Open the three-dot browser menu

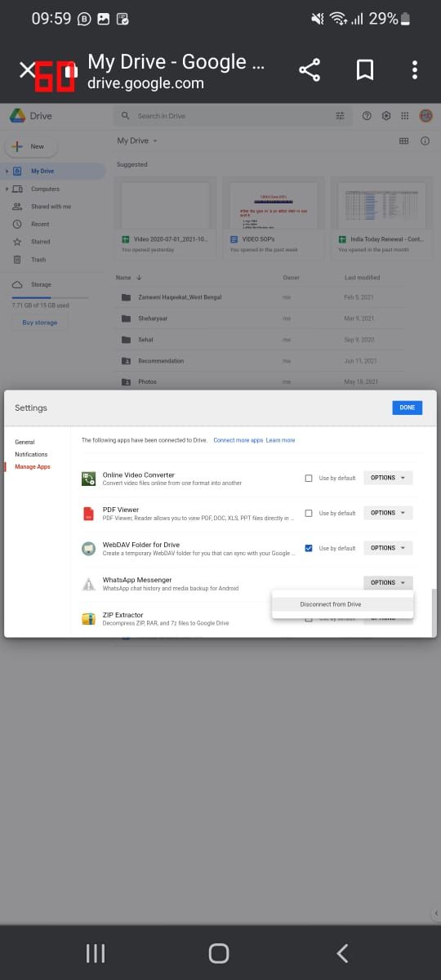tap(415, 70)
